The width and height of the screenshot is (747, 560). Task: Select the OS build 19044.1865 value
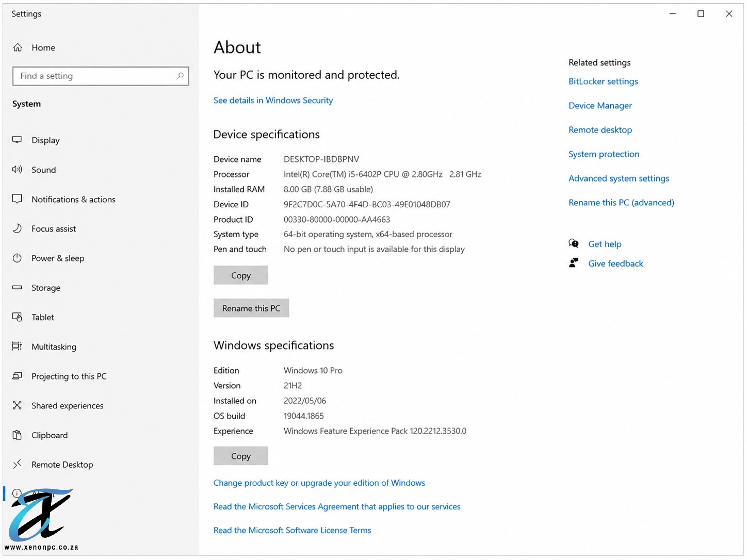point(304,416)
